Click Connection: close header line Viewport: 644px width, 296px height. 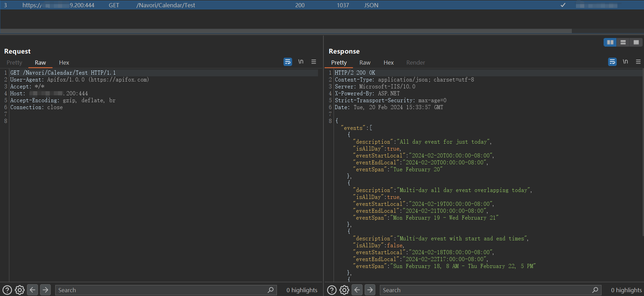[x=37, y=107]
